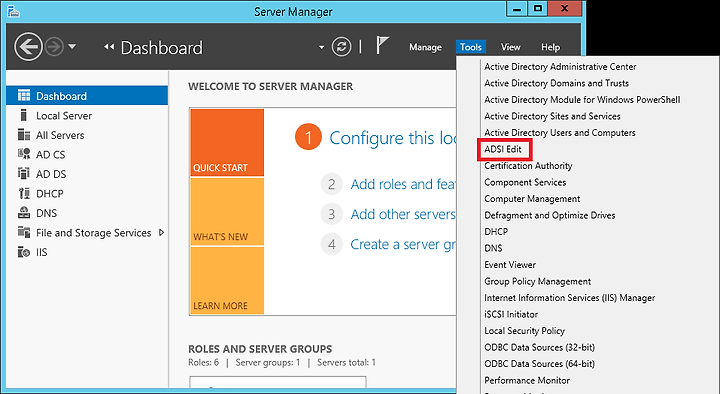Click the back navigation arrow icon
This screenshot has width=720, height=394.
coord(28,46)
